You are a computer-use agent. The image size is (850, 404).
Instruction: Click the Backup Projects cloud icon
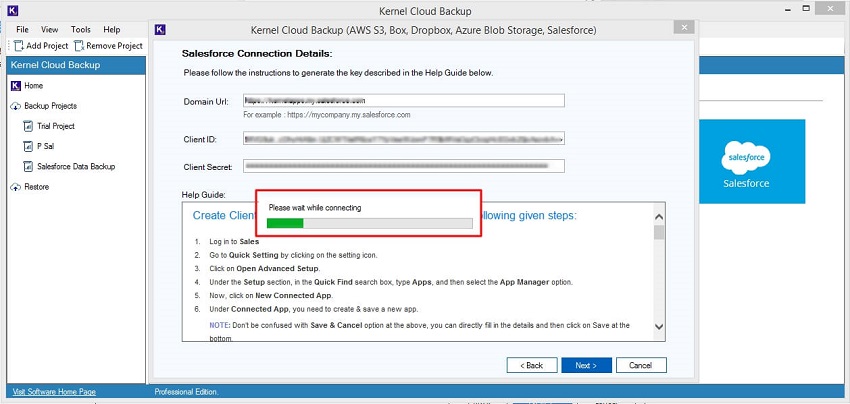coord(16,106)
